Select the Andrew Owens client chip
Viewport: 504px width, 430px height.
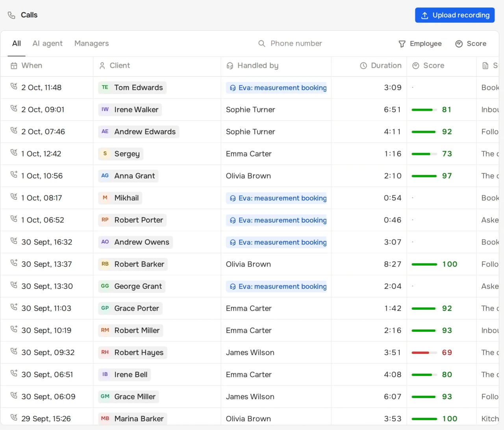tap(135, 242)
